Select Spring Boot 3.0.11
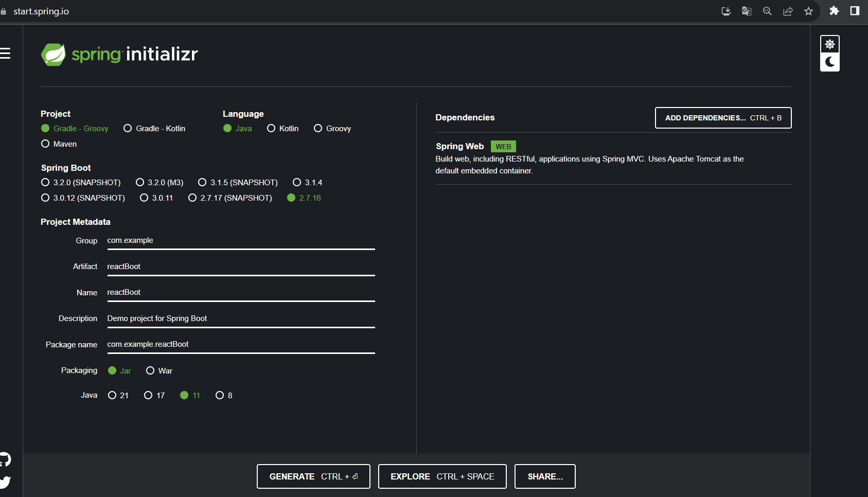This screenshot has width=868, height=497. click(156, 198)
